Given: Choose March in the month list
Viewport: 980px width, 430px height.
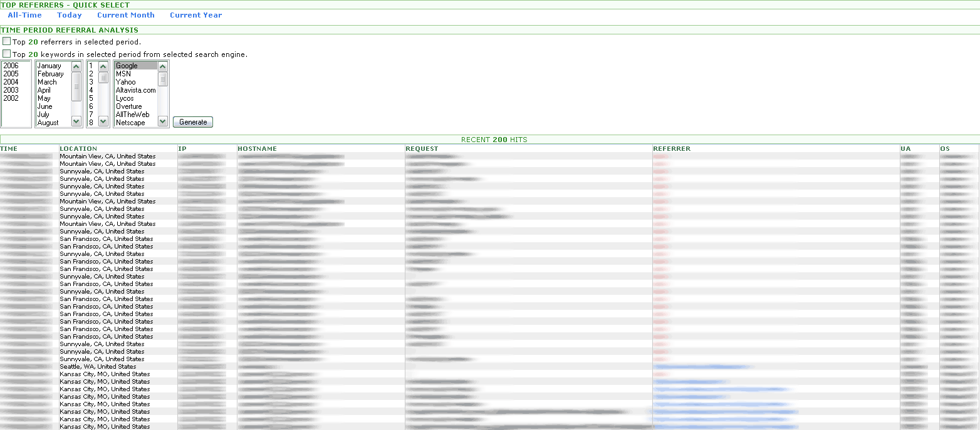Looking at the screenshot, I should pyautogui.click(x=53, y=82).
